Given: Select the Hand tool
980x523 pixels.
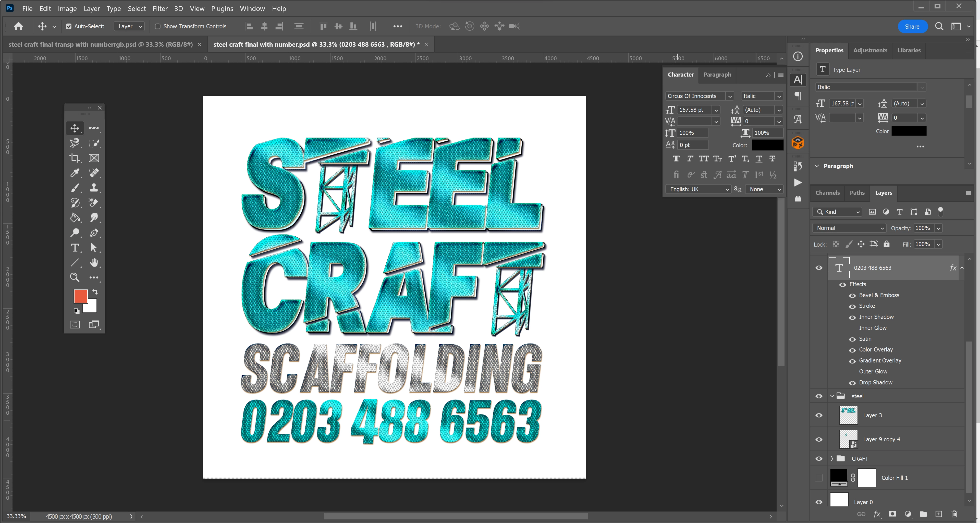Looking at the screenshot, I should 94,263.
